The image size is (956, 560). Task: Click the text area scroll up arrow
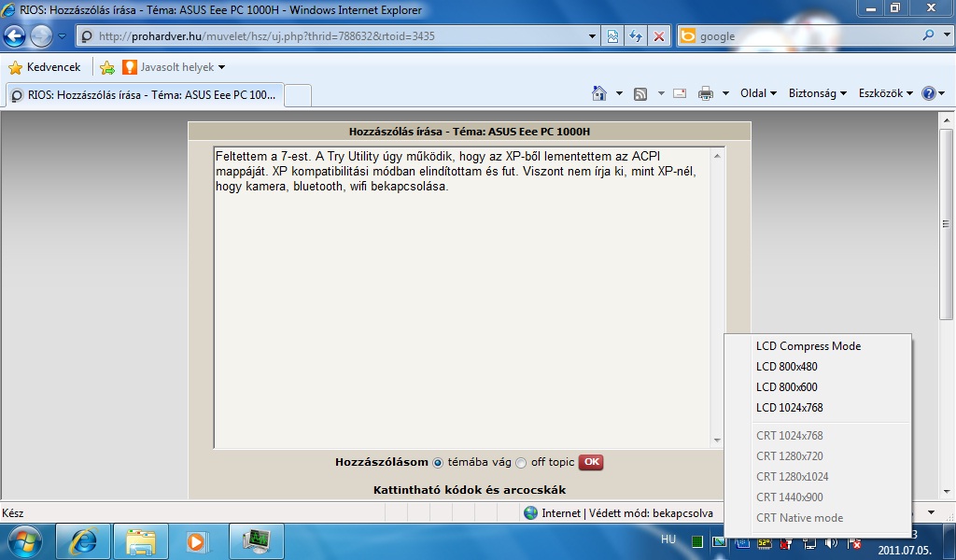pyautogui.click(x=717, y=156)
